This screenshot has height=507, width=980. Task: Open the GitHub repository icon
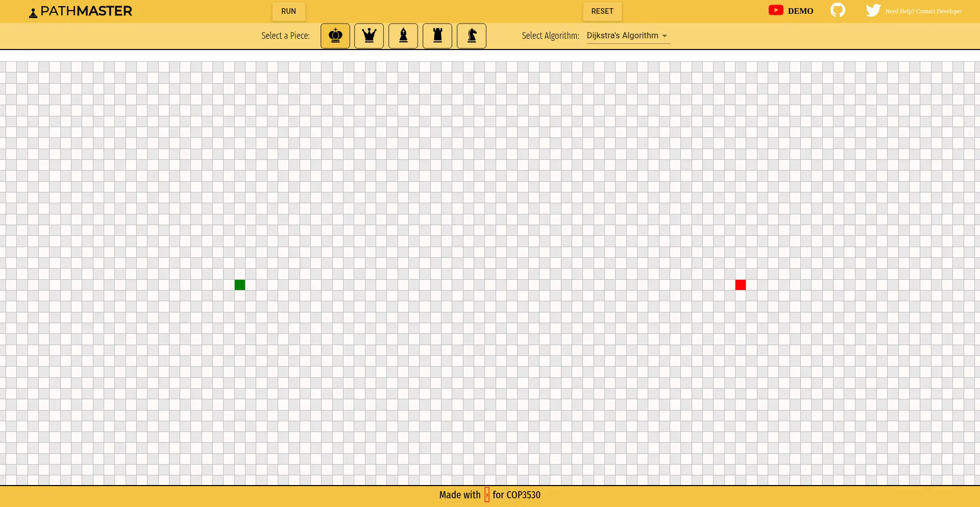tap(838, 10)
